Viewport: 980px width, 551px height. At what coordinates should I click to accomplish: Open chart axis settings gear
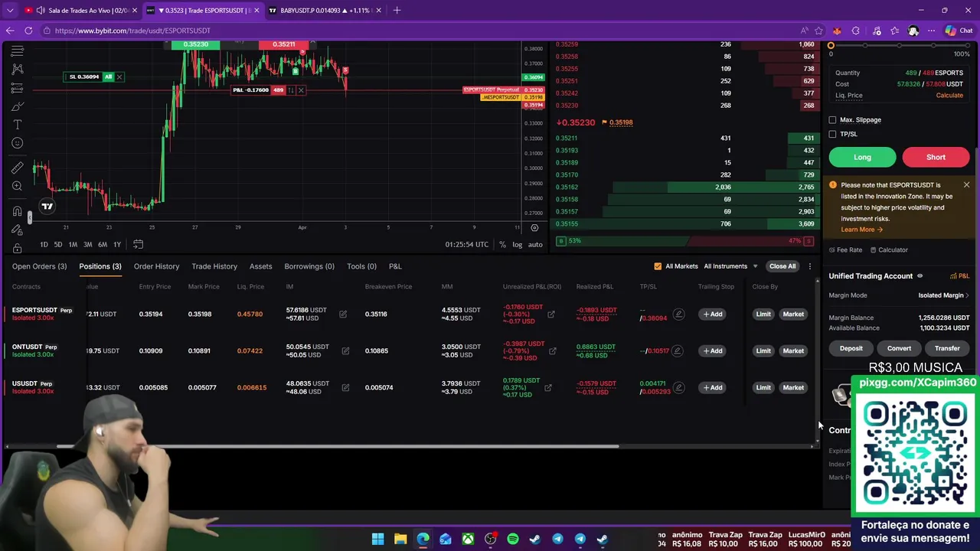click(x=534, y=227)
